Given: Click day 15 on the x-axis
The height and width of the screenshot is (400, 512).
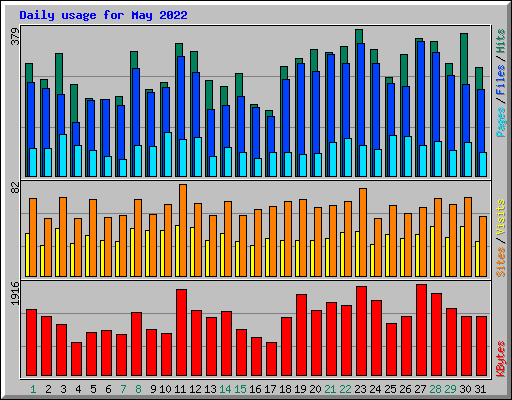Looking at the screenshot, I should (x=240, y=389).
